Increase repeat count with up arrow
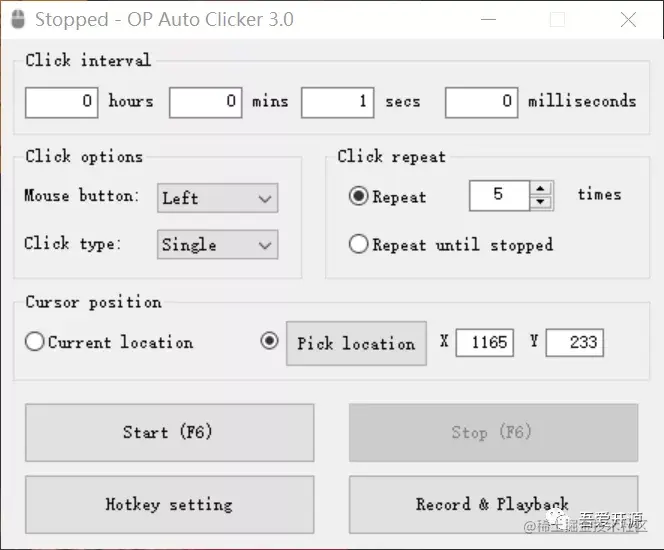Image resolution: width=664 pixels, height=550 pixels. pyautogui.click(x=540, y=188)
